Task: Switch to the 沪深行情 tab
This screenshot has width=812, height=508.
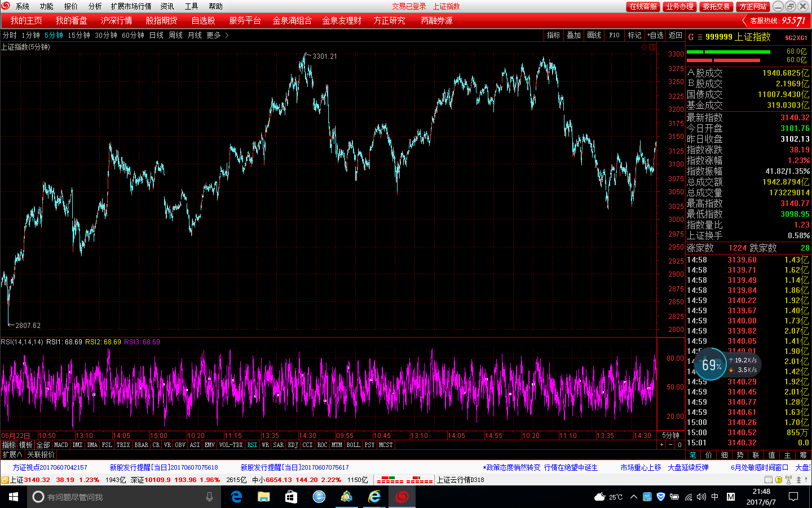Action: pyautogui.click(x=116, y=20)
